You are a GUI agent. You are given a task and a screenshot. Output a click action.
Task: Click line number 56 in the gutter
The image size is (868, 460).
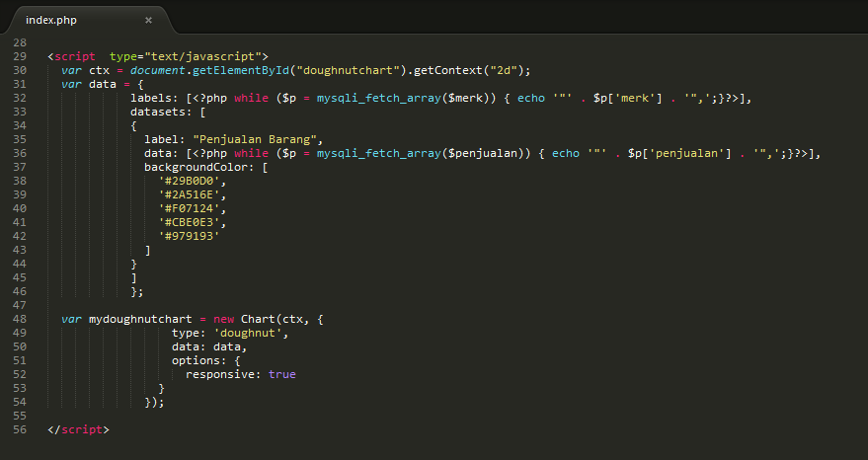[x=20, y=430]
